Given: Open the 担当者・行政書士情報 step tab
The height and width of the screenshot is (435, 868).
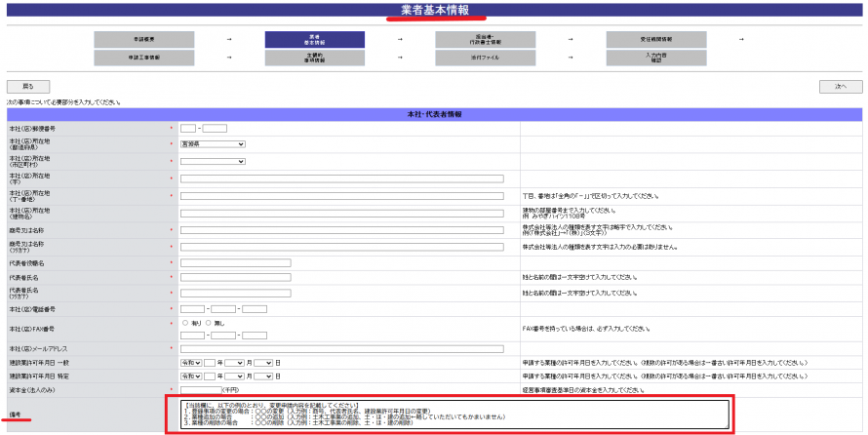Looking at the screenshot, I should click(485, 40).
